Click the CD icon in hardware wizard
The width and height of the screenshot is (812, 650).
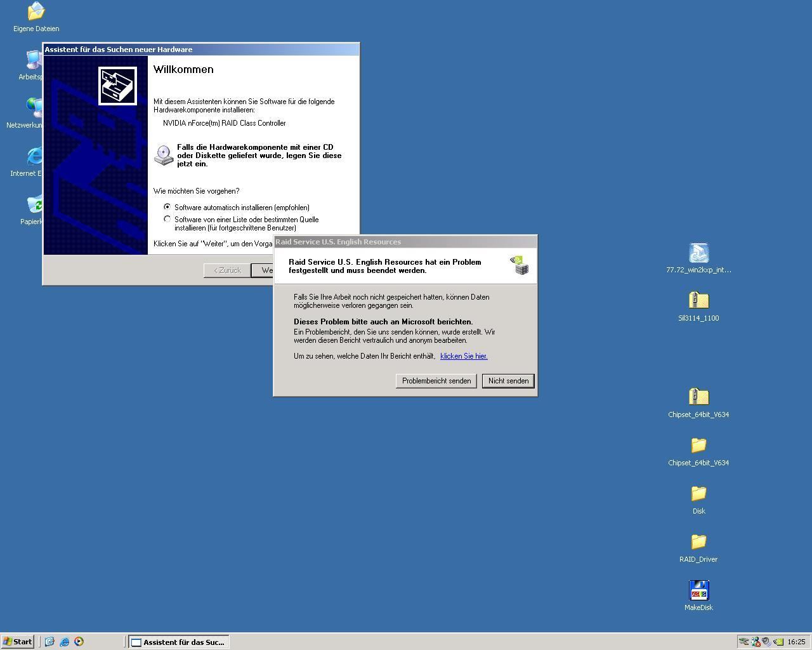164,156
